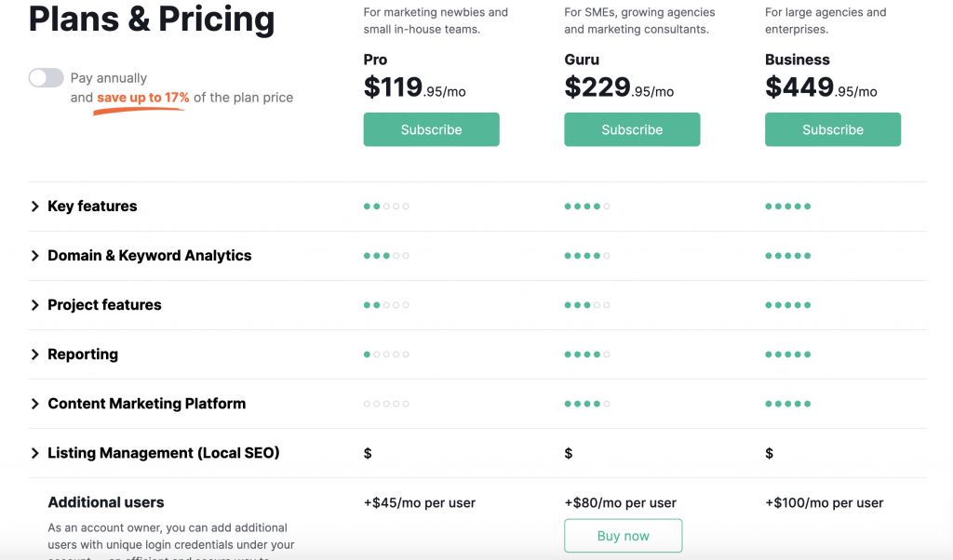953x560 pixels.
Task: Click the Business Listing Management dollar icon
Action: click(x=769, y=453)
